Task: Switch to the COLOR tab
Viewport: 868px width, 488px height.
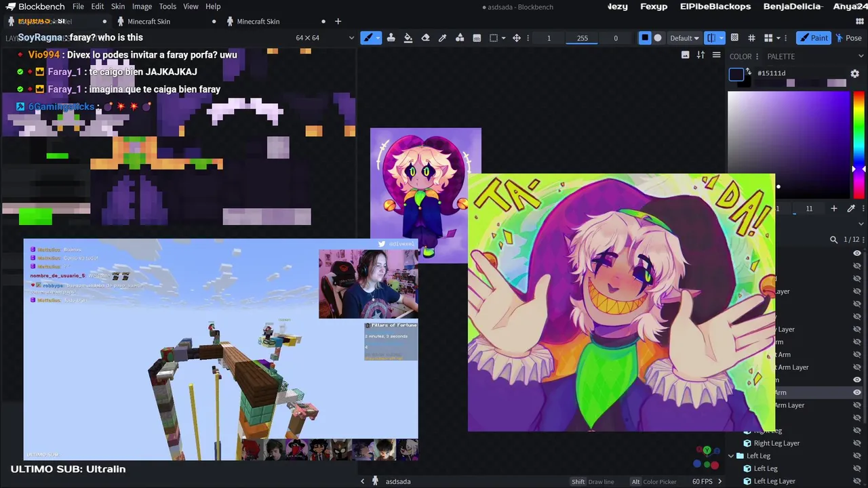Action: click(741, 56)
